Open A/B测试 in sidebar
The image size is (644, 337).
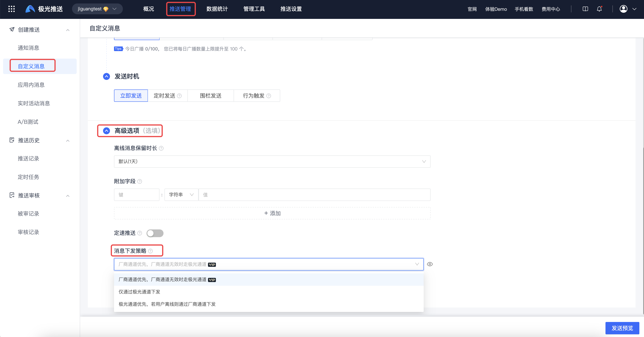[28, 122]
